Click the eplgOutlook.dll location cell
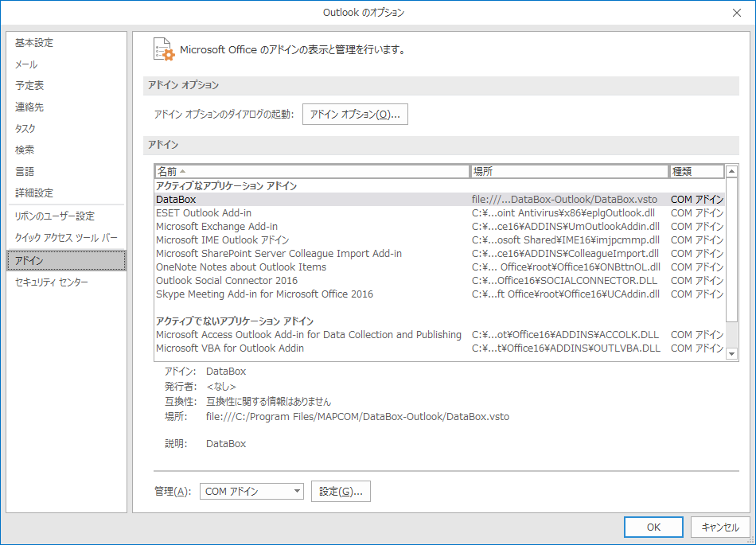Image resolution: width=756 pixels, height=545 pixels. point(563,213)
